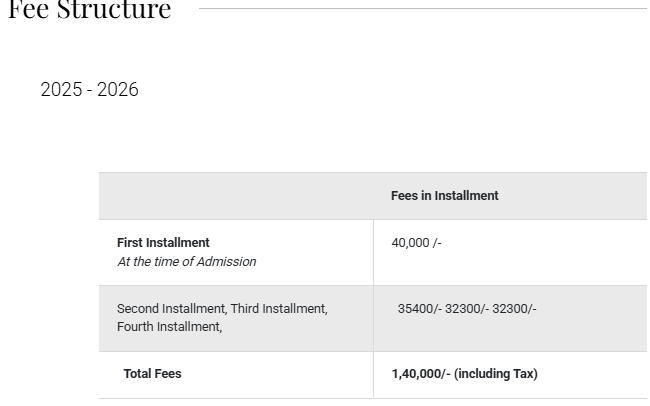Screen dimensions: 650x406
Task: Click the Fee Structure heading
Action: (x=90, y=10)
